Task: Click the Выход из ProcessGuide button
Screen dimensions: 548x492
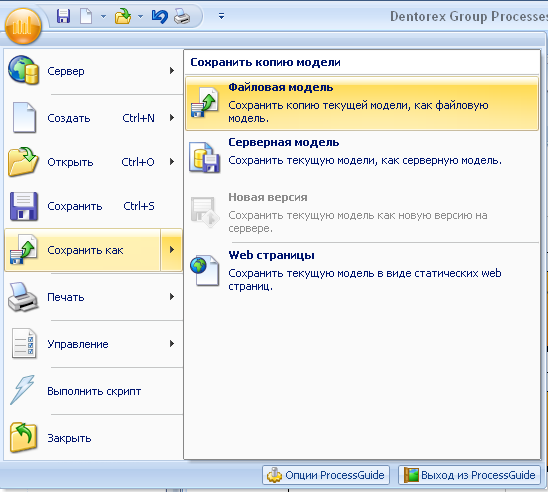Action: pyautogui.click(x=469, y=475)
